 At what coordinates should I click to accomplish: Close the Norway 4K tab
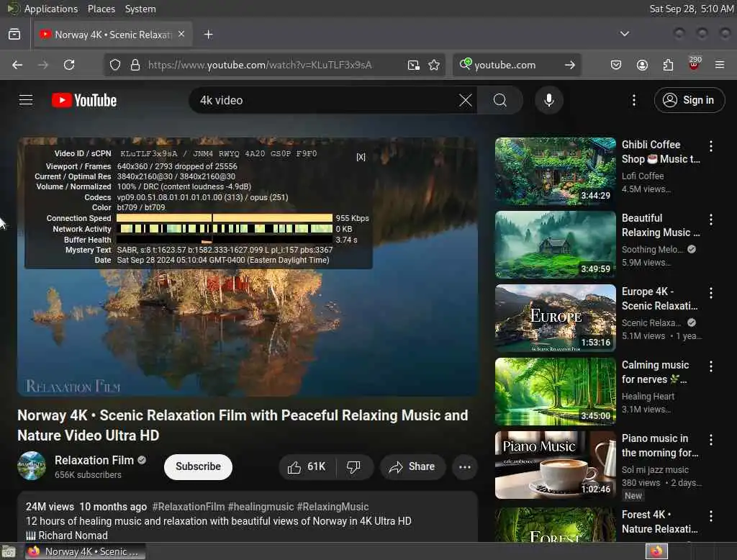coord(181,34)
